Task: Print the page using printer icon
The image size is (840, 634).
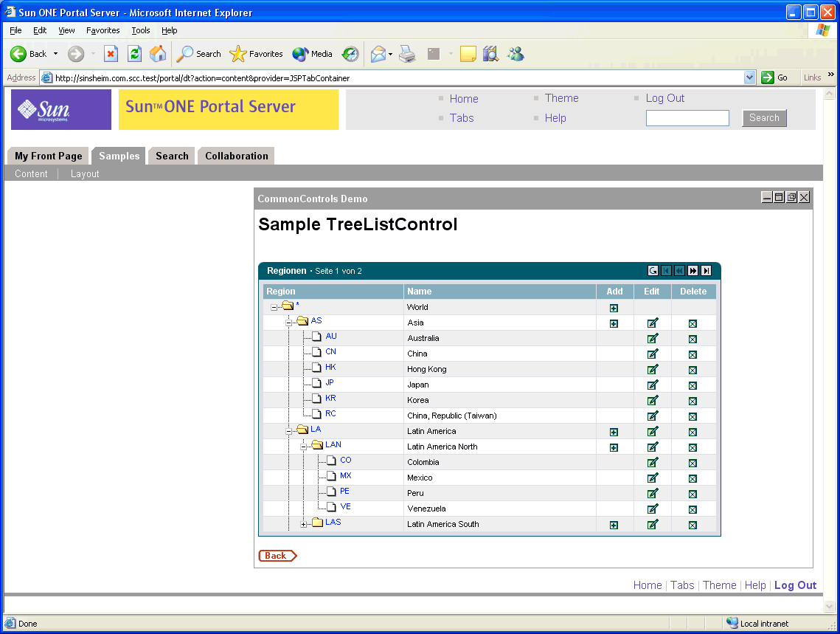Action: (407, 54)
